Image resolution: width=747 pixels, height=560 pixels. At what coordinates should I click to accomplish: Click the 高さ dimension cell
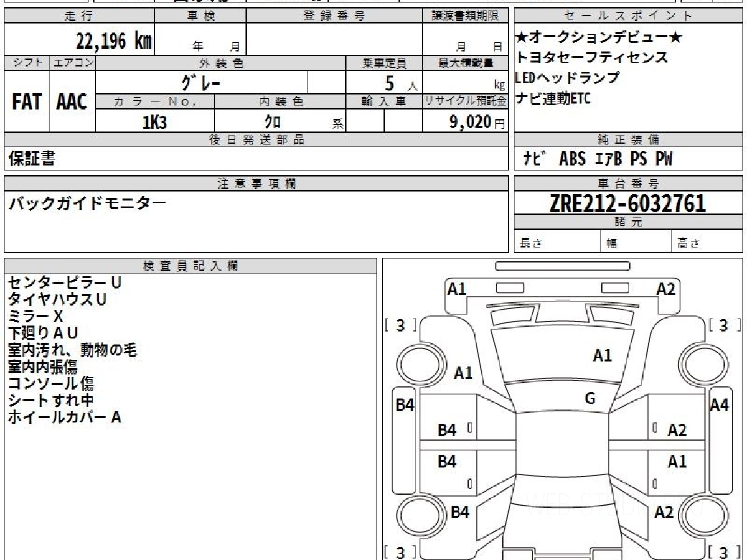(x=707, y=241)
